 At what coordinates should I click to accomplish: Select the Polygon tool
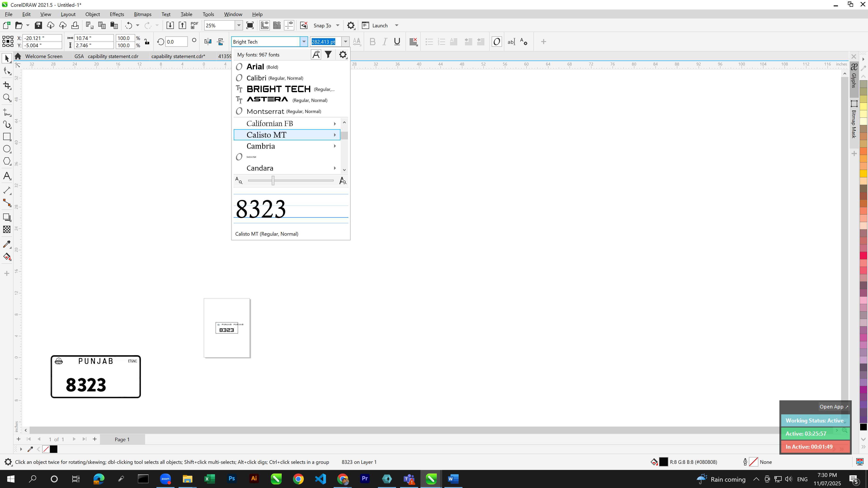(x=7, y=161)
